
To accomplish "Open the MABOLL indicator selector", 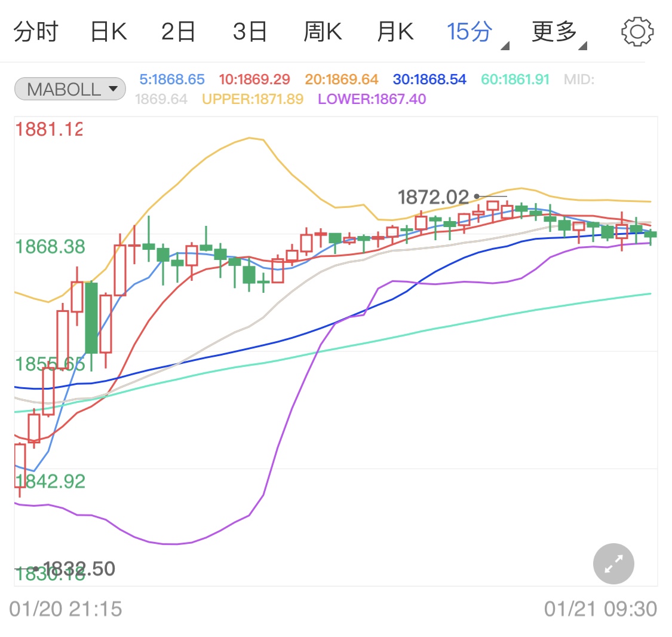I will pyautogui.click(x=70, y=88).
